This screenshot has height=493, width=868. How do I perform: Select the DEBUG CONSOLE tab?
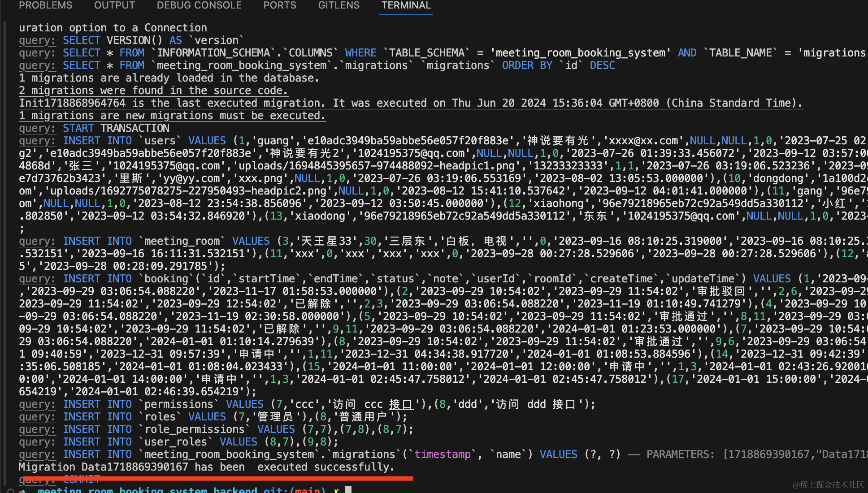199,5
